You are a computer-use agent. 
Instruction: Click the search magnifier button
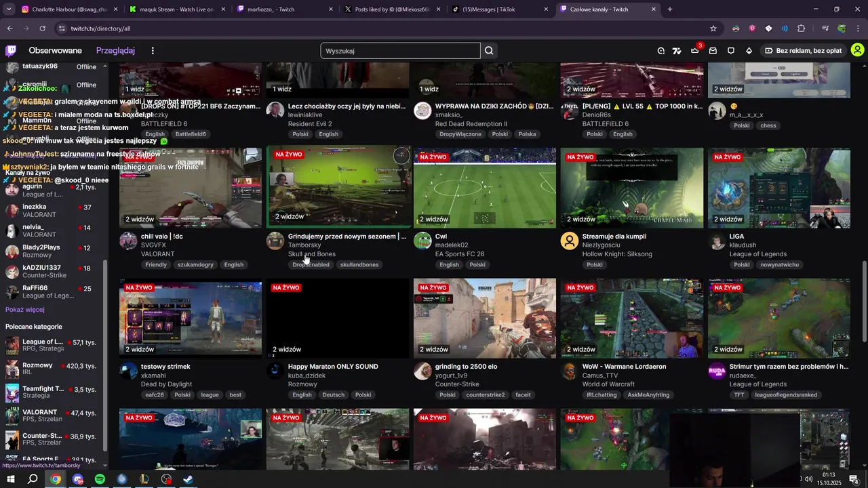point(489,51)
